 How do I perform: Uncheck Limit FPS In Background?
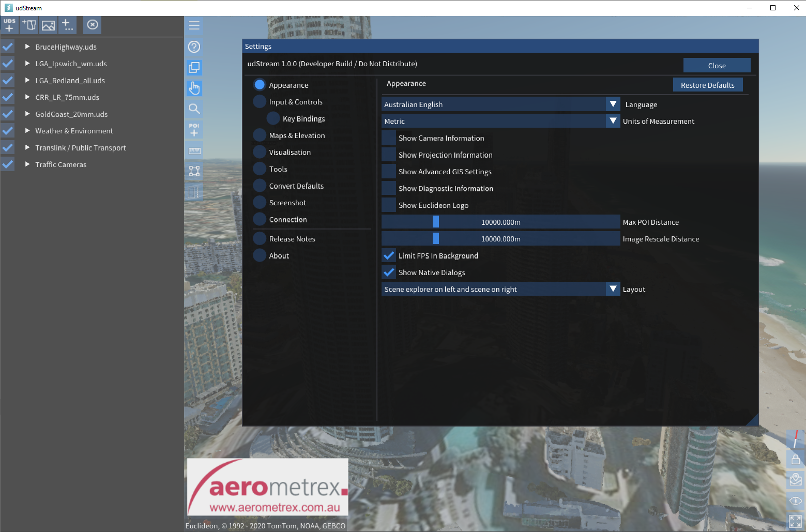click(389, 256)
